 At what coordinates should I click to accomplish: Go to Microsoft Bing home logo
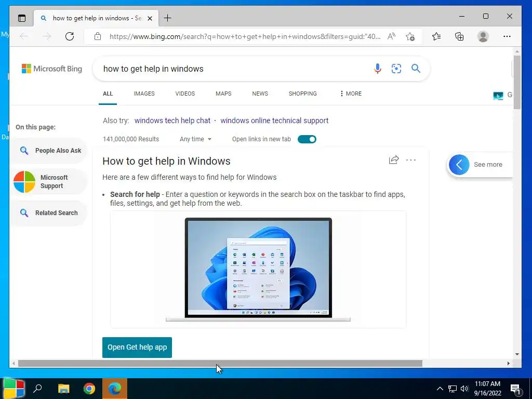point(52,69)
